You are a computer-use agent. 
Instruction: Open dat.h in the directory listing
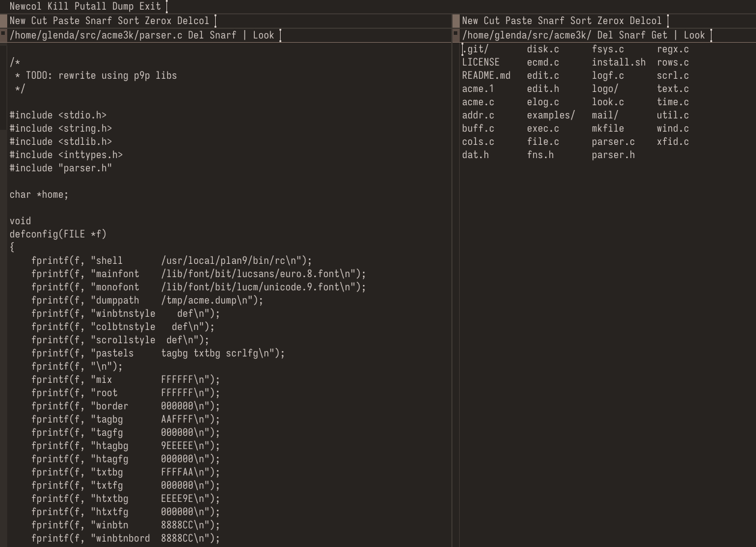(x=475, y=155)
